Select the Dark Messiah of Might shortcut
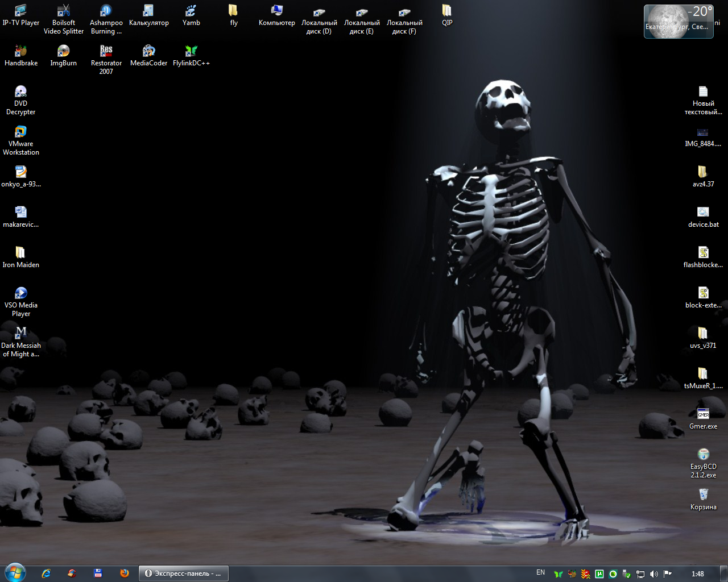Viewport: 728px width, 582px height. pyautogui.click(x=21, y=342)
